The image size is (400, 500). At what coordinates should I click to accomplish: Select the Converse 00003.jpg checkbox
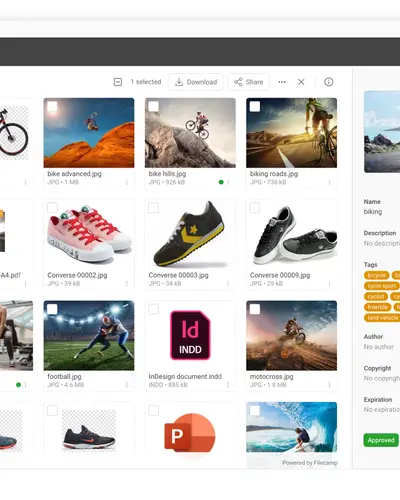[154, 208]
